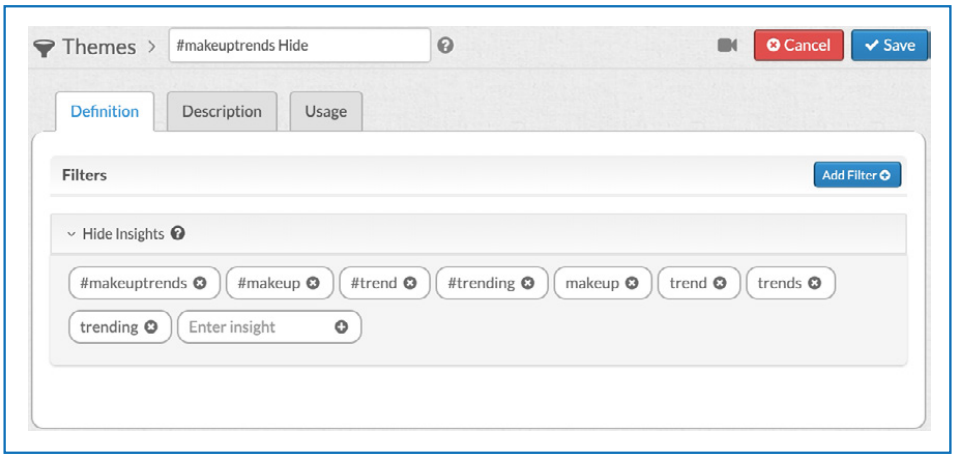Image resolution: width=955 pixels, height=456 pixels.
Task: Collapse the Hide Insights section chevron
Action: (x=71, y=234)
